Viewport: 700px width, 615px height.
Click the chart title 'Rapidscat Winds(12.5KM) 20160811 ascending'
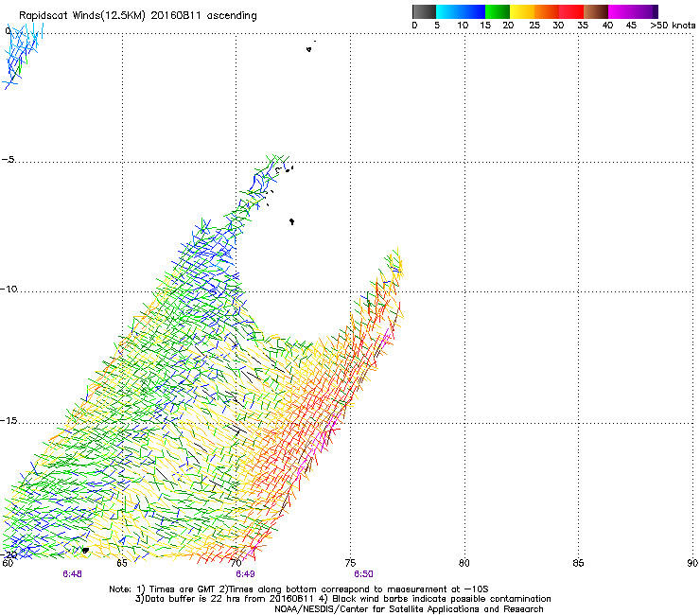coord(138,16)
